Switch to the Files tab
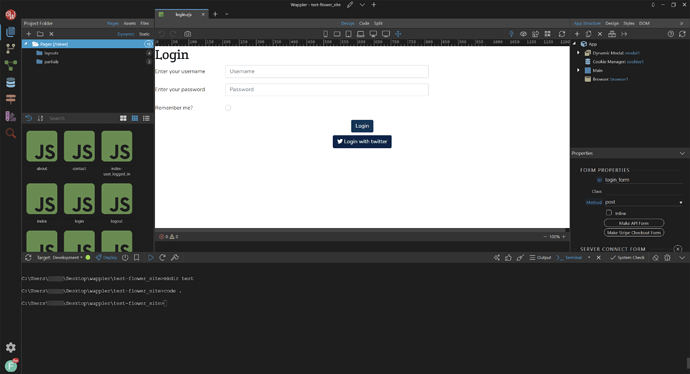 tap(144, 23)
